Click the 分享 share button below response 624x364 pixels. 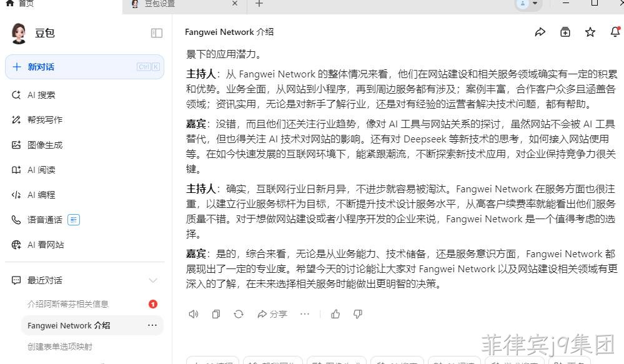pyautogui.click(x=272, y=314)
